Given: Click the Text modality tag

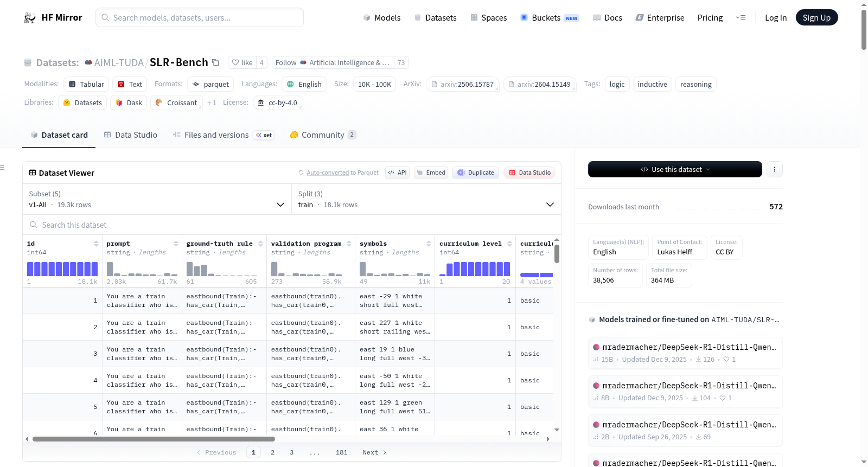Looking at the screenshot, I should [130, 84].
